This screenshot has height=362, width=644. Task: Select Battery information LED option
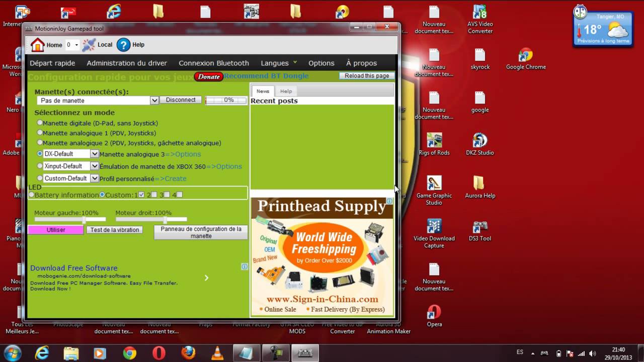pyautogui.click(x=32, y=195)
